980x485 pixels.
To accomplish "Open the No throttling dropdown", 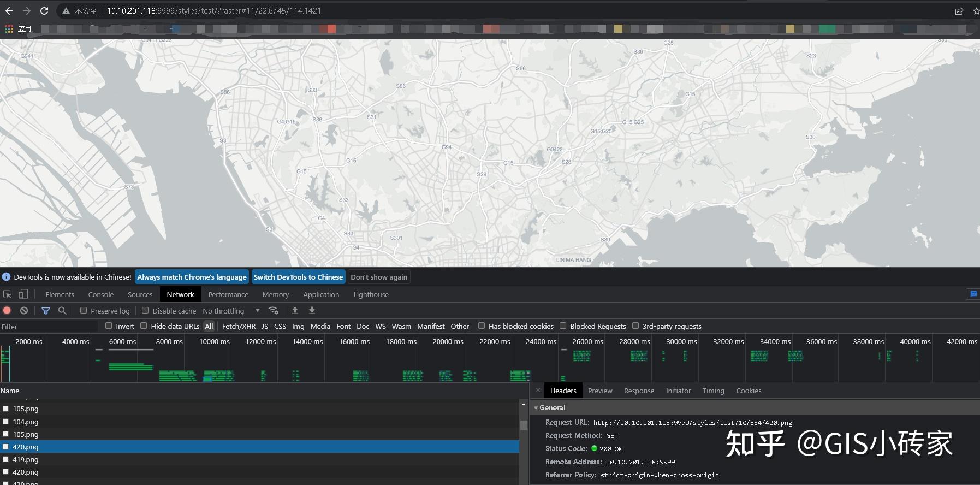I will 231,311.
